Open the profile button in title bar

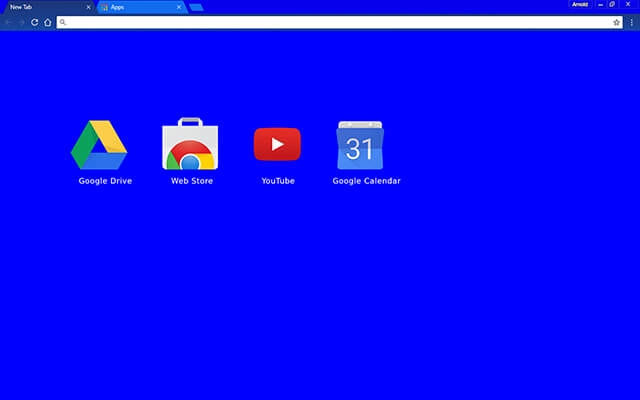point(580,4)
